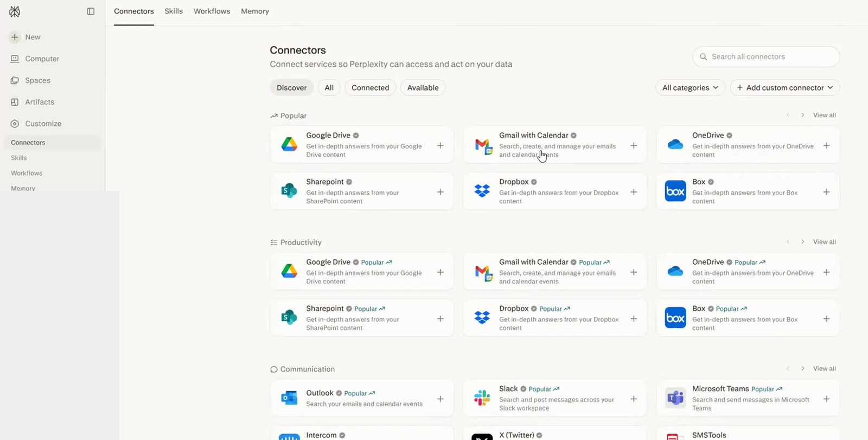Image resolution: width=868 pixels, height=440 pixels.
Task: Select Workflows in the sidebar submenu
Action: point(27,173)
